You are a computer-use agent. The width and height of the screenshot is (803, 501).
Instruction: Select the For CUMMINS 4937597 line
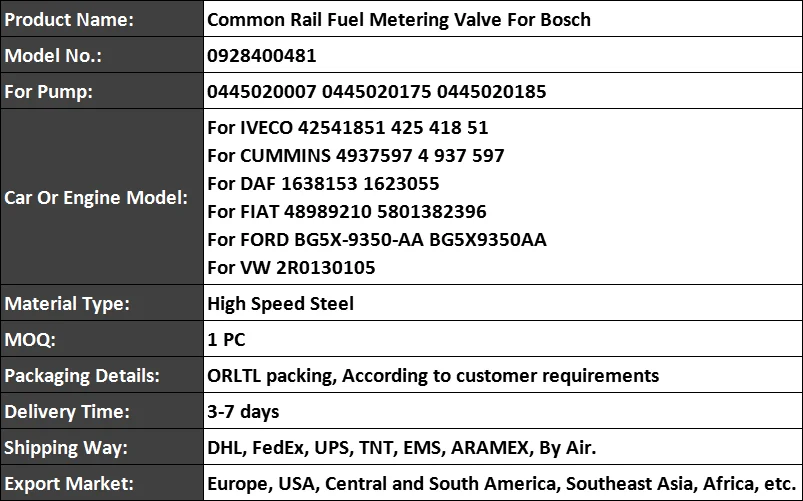pos(355,155)
